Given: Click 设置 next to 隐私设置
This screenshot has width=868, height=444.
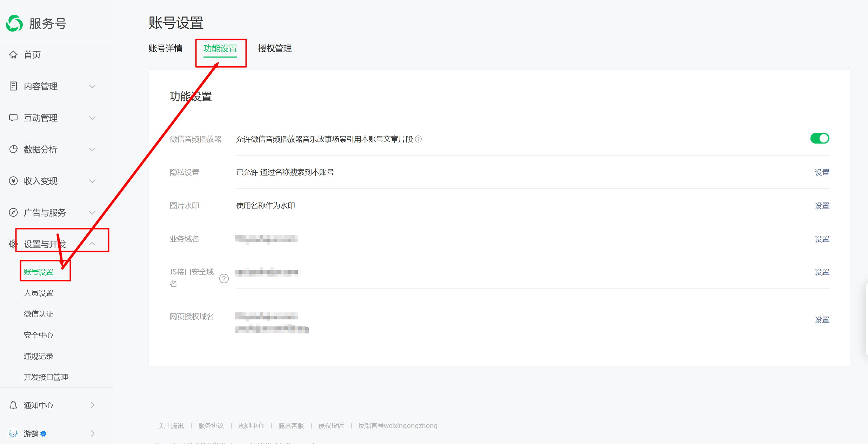Looking at the screenshot, I should [x=822, y=172].
